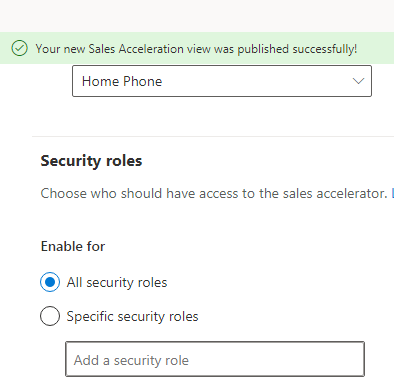This screenshot has height=378, width=394.
Task: Click the divider line above Security roles
Action: [x=213, y=136]
